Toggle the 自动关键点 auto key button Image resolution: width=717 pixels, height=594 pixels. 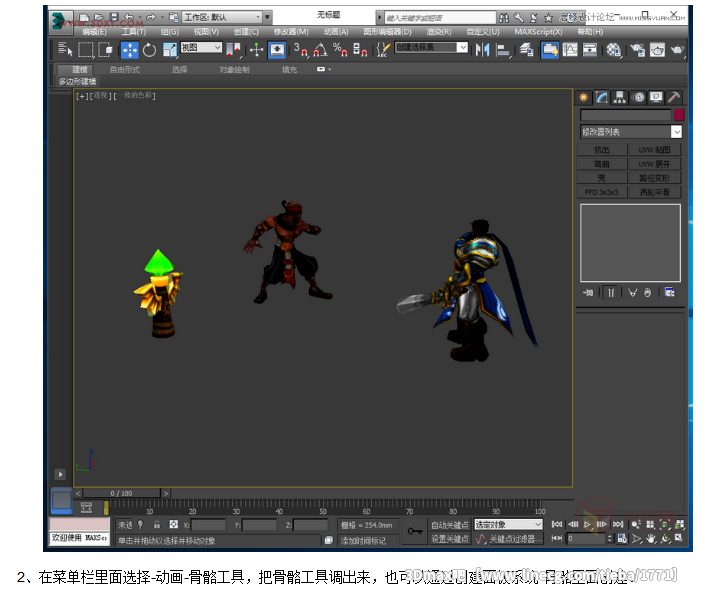tap(450, 525)
